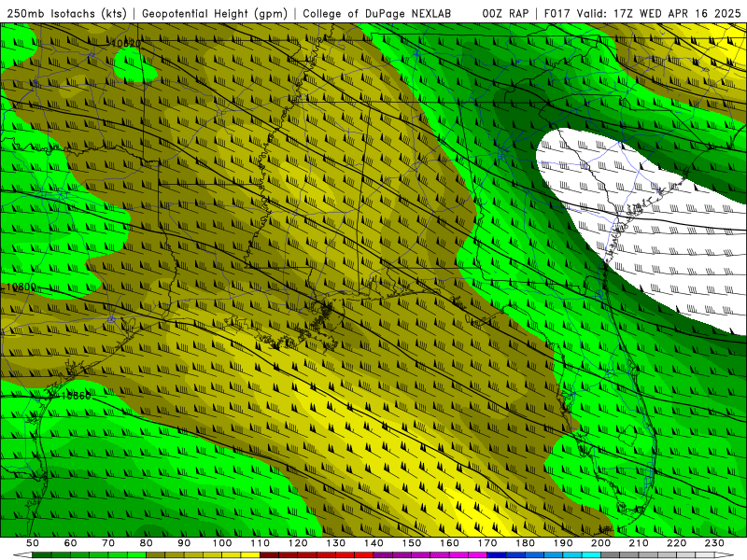Click the 120 value on color scale

click(x=298, y=543)
